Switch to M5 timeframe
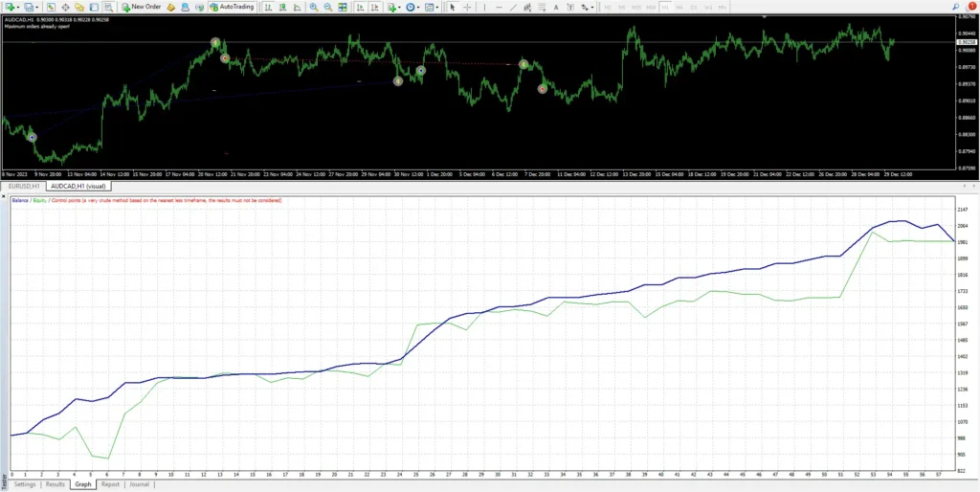The image size is (980, 492). [x=622, y=7]
